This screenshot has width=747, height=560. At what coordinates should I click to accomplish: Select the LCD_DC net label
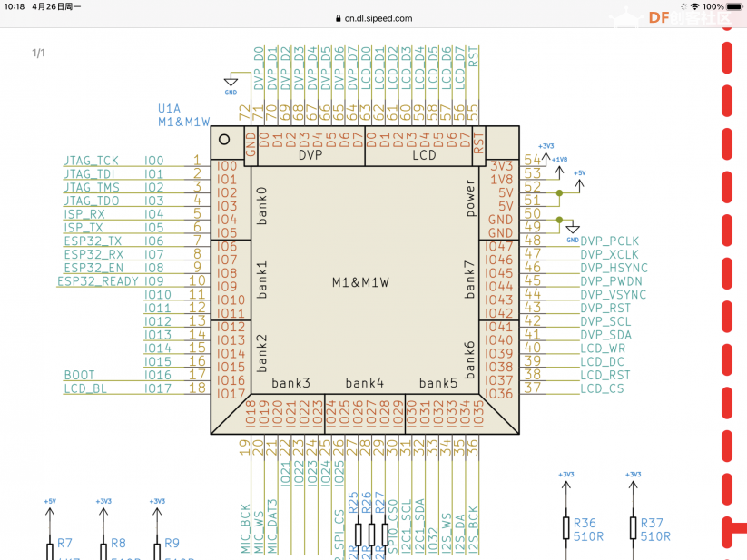tap(602, 361)
